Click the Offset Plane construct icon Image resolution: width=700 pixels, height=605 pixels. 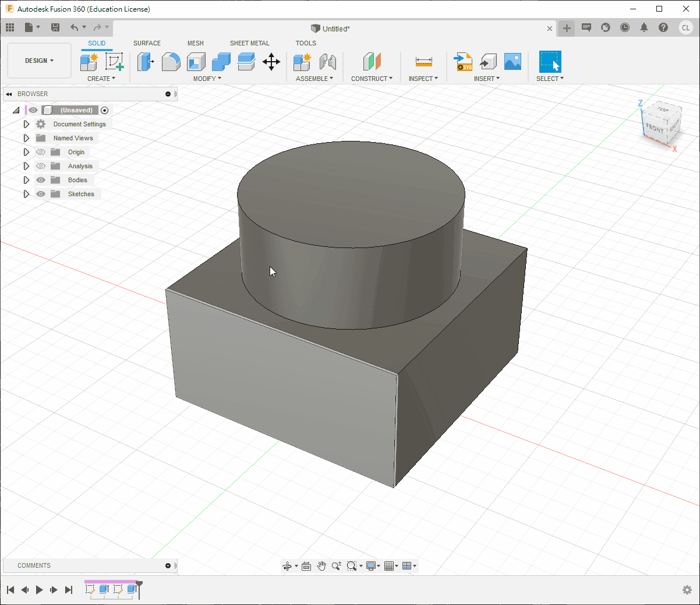click(x=372, y=62)
